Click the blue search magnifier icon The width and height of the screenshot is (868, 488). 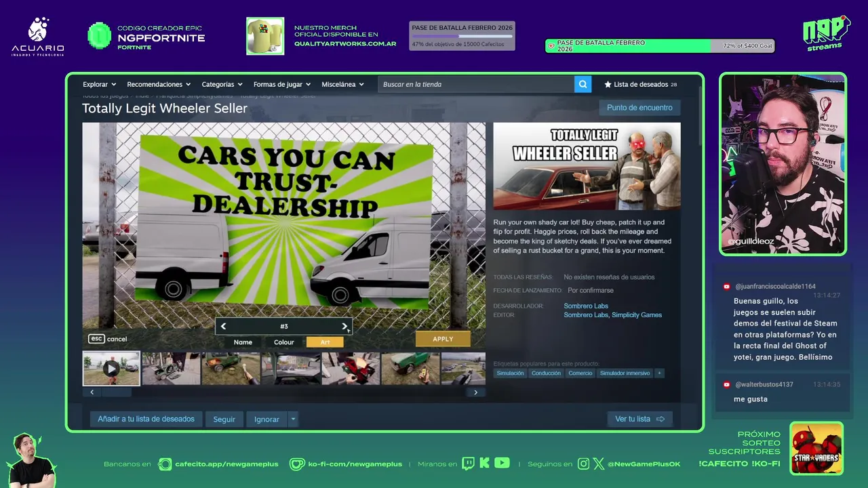coord(583,84)
